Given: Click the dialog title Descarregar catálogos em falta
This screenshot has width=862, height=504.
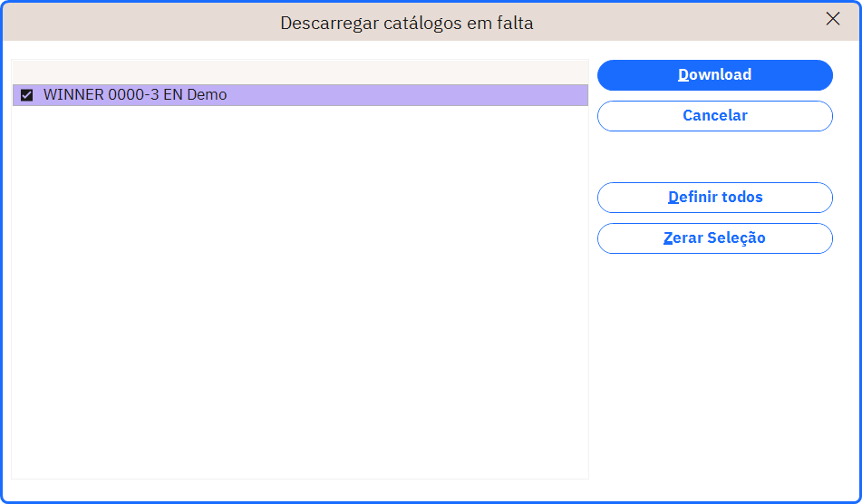Looking at the screenshot, I should (407, 23).
